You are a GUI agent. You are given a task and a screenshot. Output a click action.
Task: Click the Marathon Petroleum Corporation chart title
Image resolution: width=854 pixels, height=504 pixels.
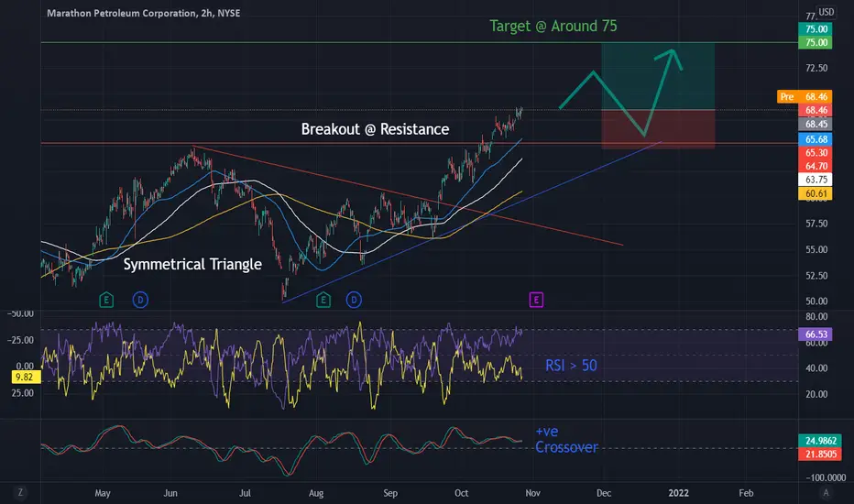tap(143, 13)
